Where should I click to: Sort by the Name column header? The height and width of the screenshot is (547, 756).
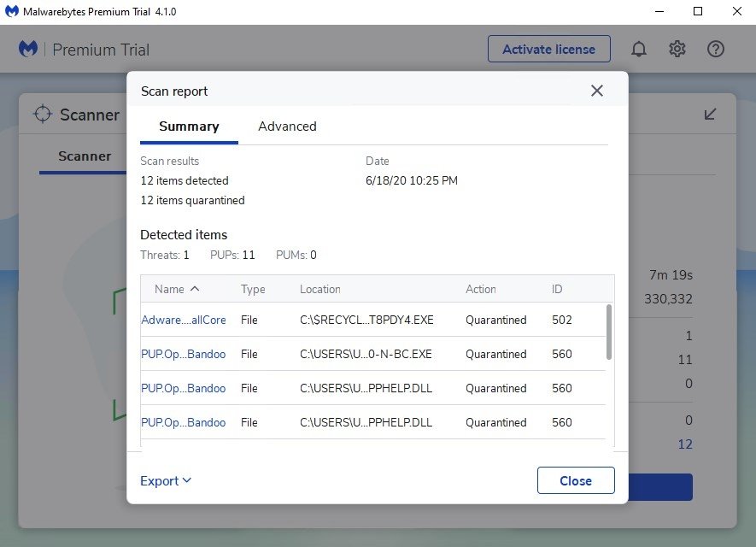coord(169,289)
